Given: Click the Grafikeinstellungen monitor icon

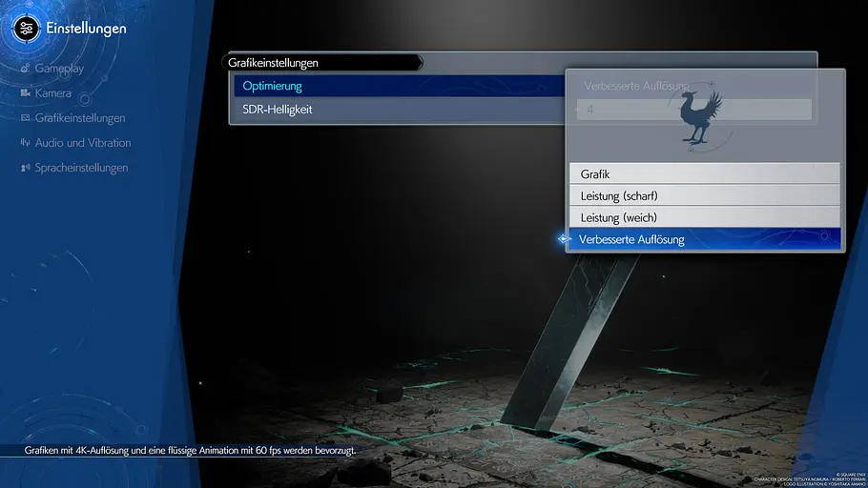Looking at the screenshot, I should coord(25,118).
